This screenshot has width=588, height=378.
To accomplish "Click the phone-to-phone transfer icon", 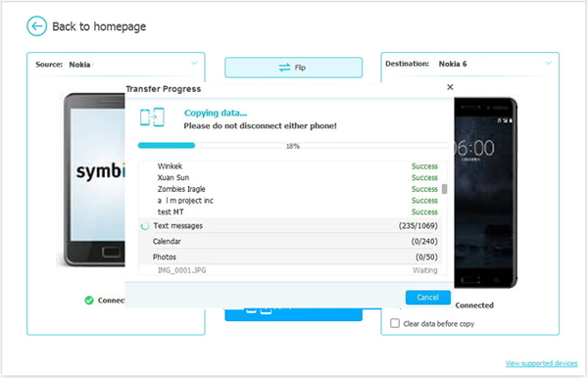I will coord(152,118).
